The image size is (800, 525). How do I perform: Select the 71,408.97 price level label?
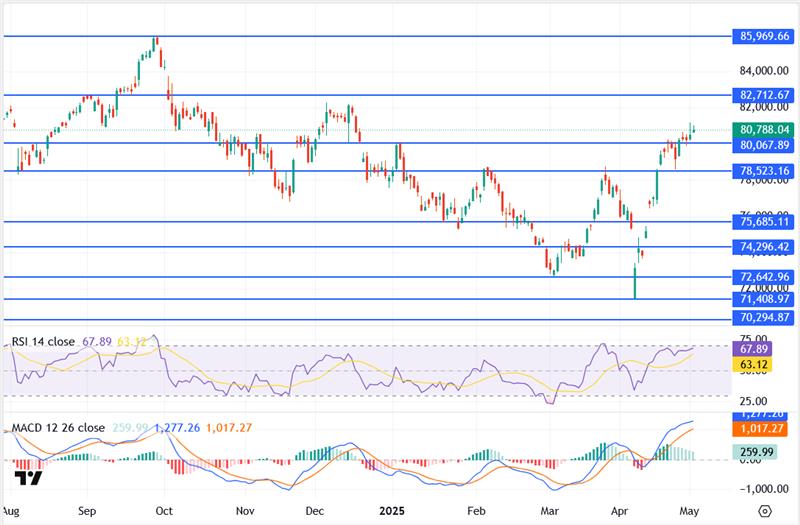pos(765,299)
